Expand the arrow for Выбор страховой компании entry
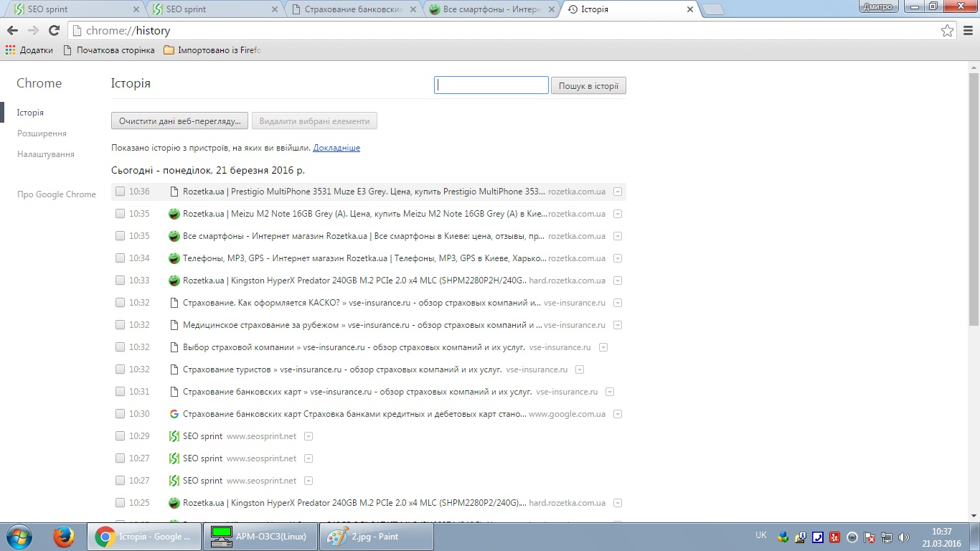The width and height of the screenshot is (980, 551). [603, 347]
